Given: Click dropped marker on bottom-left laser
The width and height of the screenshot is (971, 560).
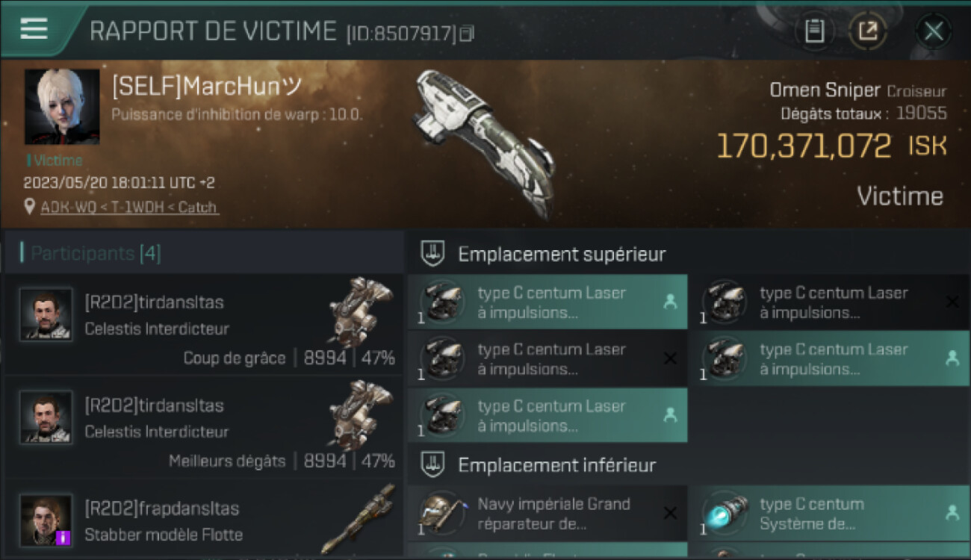Looking at the screenshot, I should click(x=670, y=415).
